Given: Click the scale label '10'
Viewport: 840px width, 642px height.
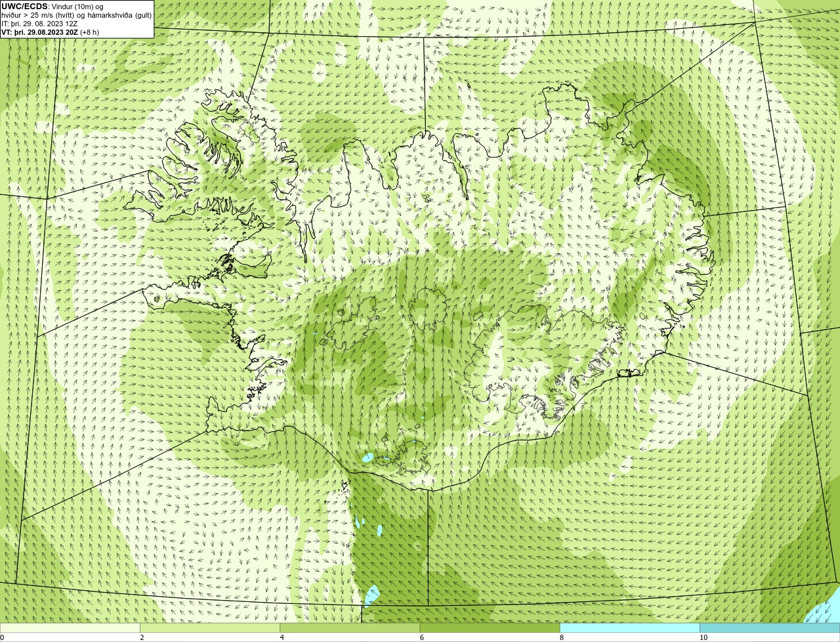Looking at the screenshot, I should coord(703,637).
